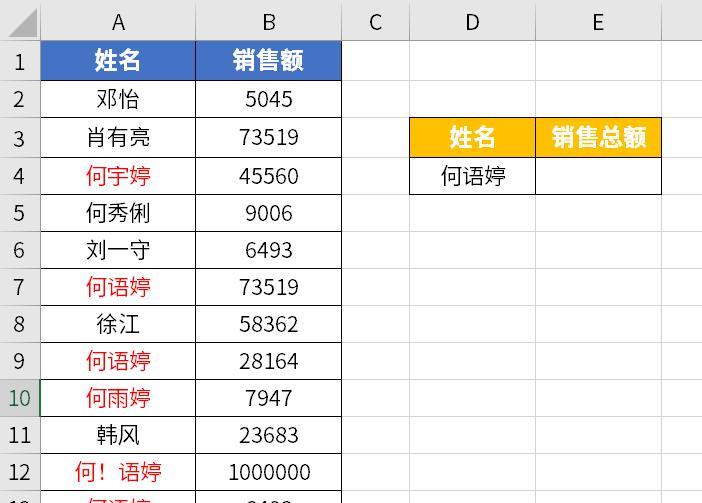Select column E header
The image size is (702, 503).
click(x=598, y=21)
